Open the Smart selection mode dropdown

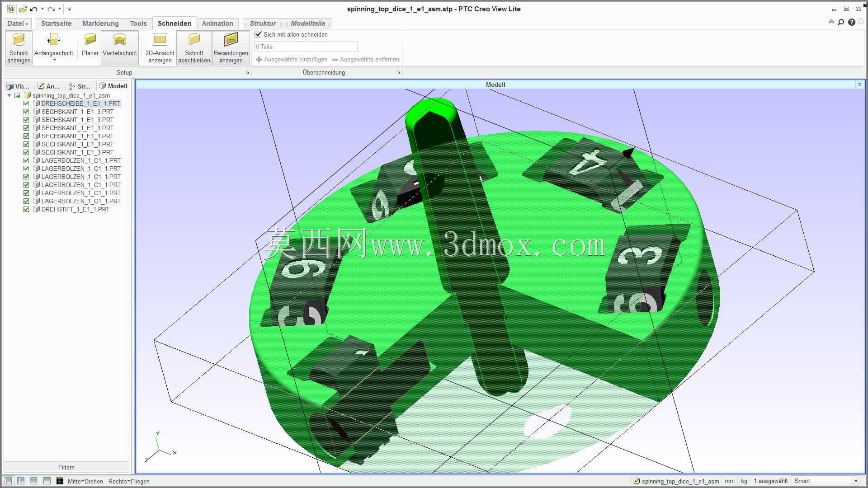(855, 481)
